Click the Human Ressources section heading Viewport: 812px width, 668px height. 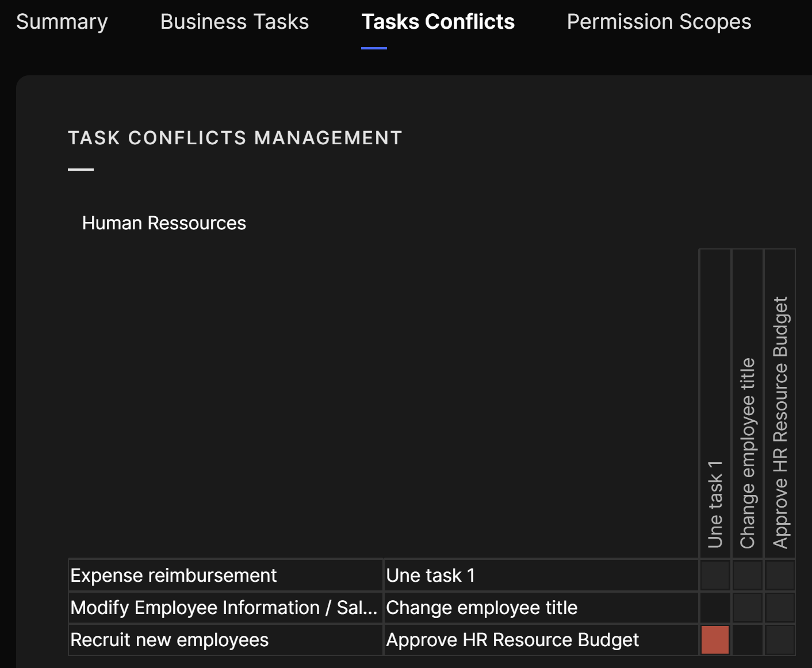pos(164,223)
